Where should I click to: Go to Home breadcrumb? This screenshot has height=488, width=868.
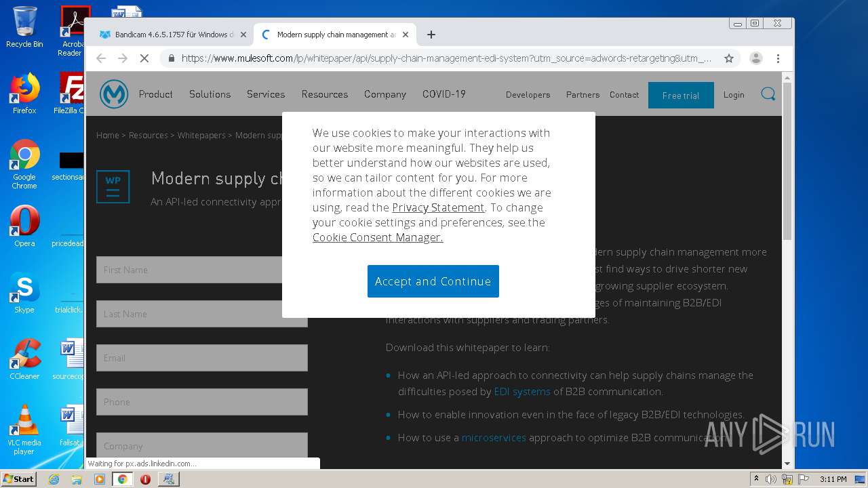(x=108, y=136)
